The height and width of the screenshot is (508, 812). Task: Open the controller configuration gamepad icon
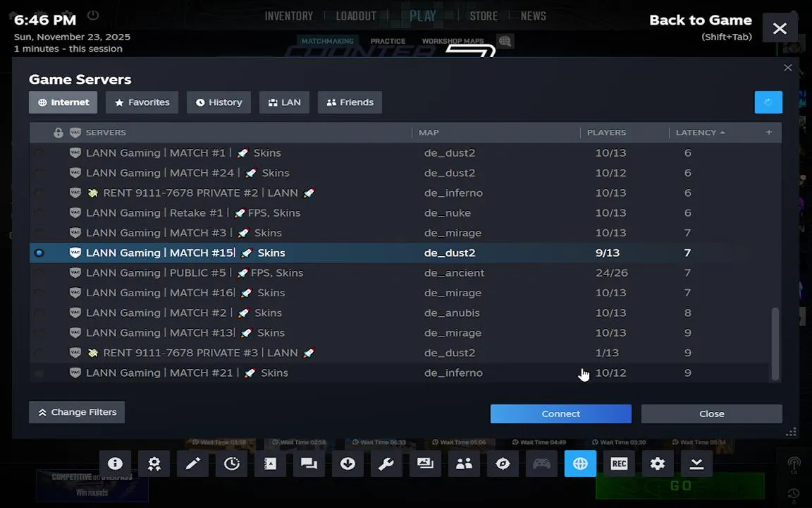click(x=541, y=464)
